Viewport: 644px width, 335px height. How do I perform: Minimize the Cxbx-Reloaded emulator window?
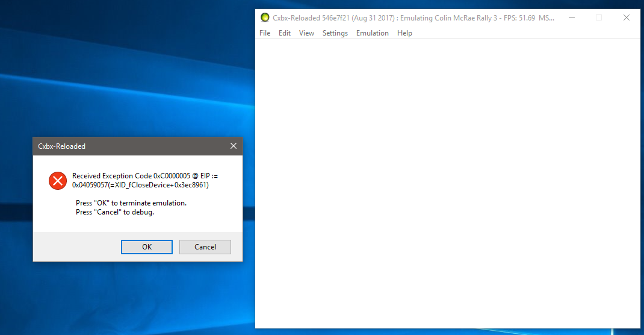point(572,17)
